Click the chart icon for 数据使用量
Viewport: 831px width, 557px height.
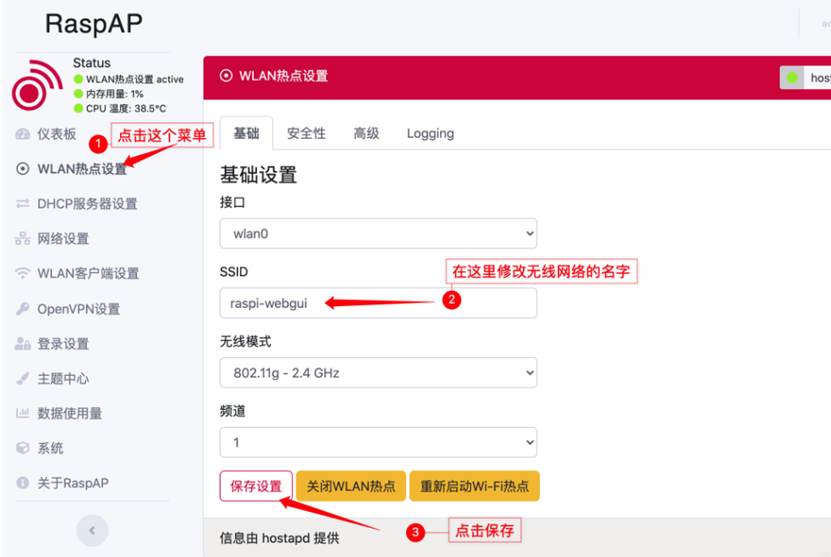point(22,413)
